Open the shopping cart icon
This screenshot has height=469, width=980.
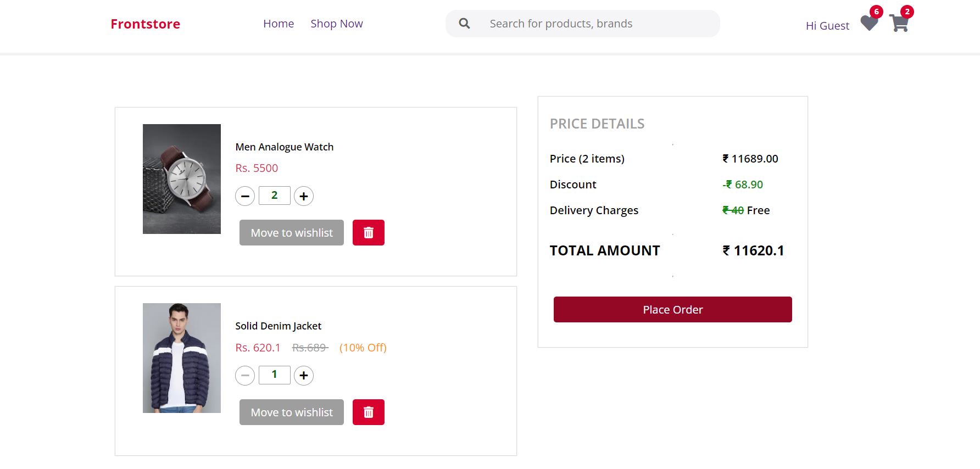[899, 23]
